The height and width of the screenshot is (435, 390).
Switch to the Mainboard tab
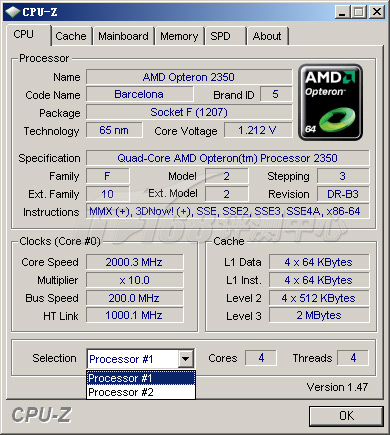[123, 36]
